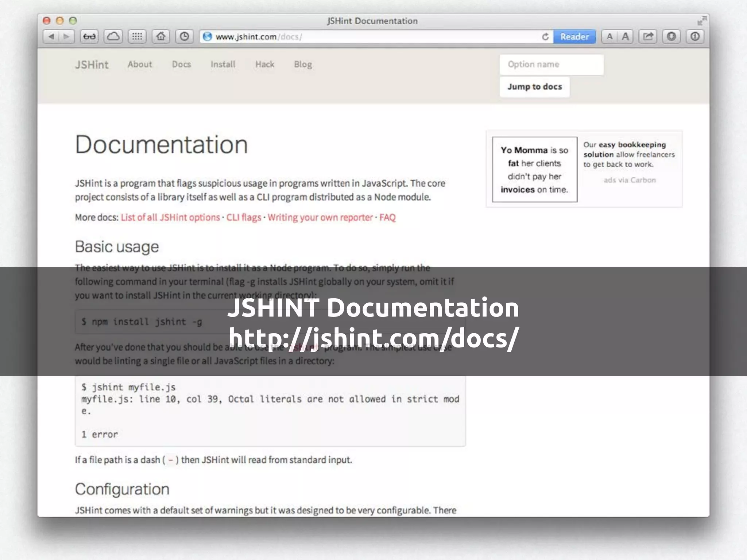
Task: Click the '$ jshint myfile.js' code line
Action: pyautogui.click(x=128, y=387)
